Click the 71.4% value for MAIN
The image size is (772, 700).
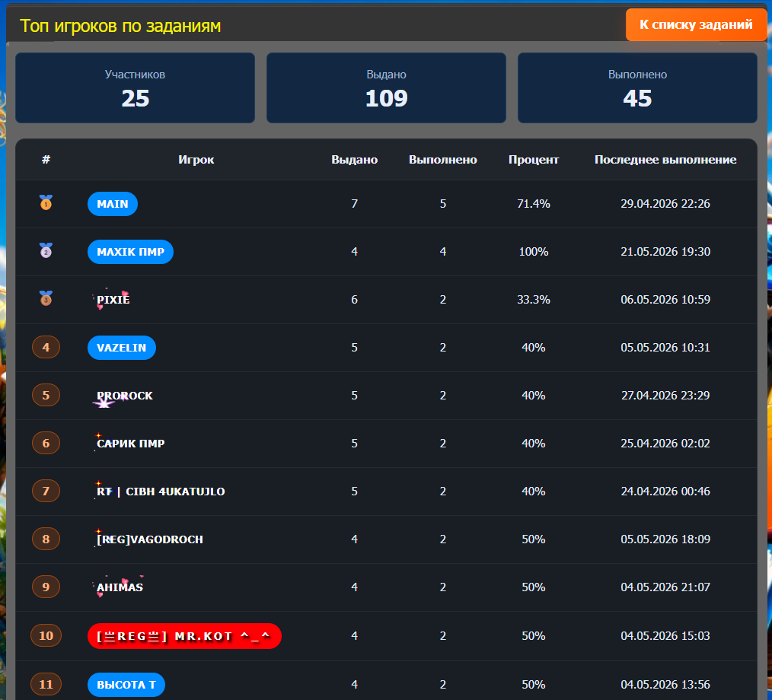pos(533,204)
